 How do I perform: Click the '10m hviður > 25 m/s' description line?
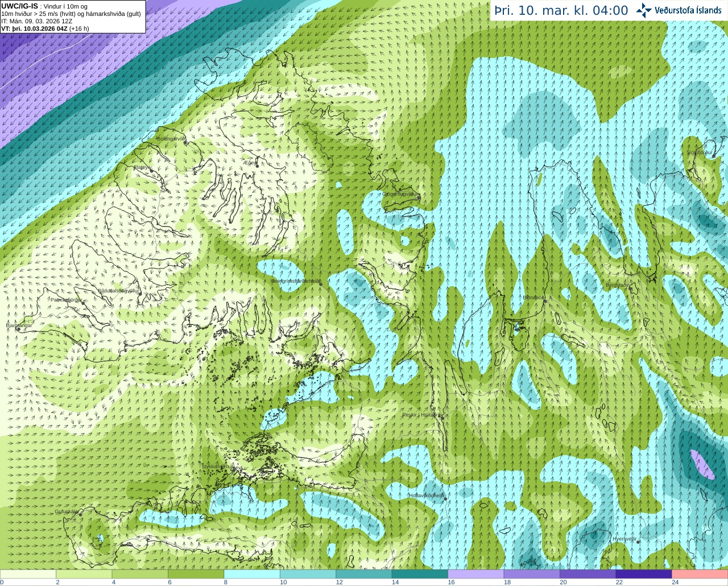71,14
